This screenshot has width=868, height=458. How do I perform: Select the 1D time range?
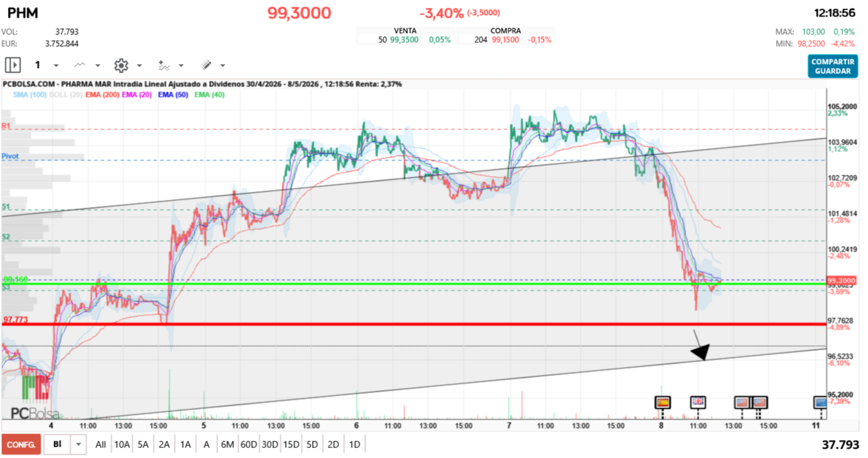pos(354,445)
